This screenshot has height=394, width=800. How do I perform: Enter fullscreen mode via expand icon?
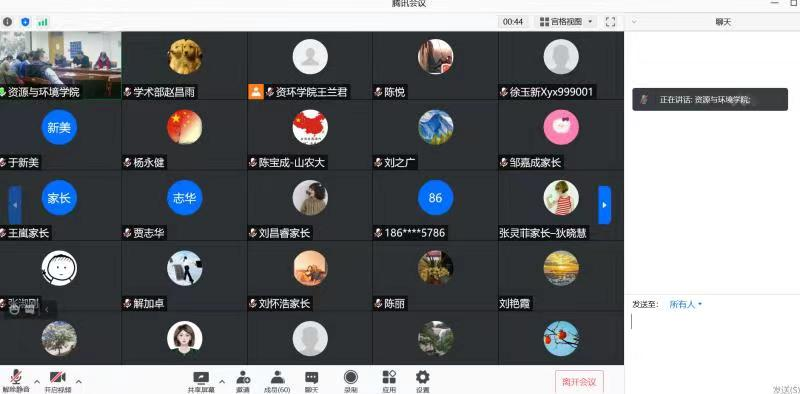coord(610,22)
